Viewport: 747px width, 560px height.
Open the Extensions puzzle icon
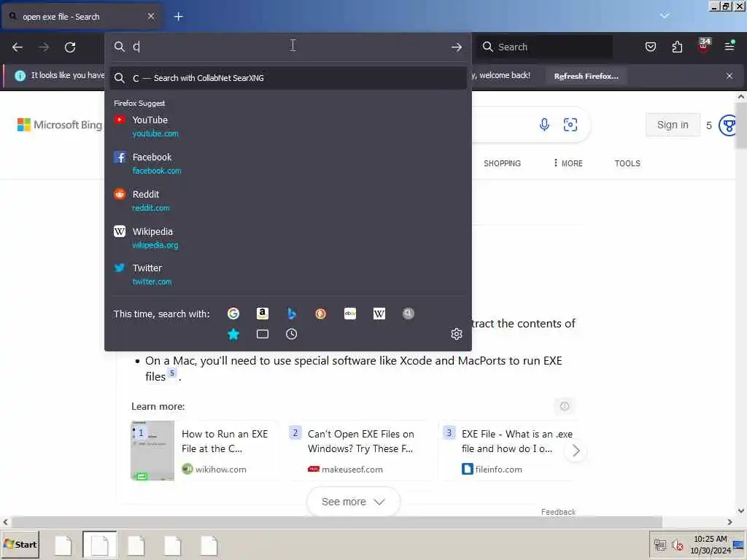coord(677,47)
